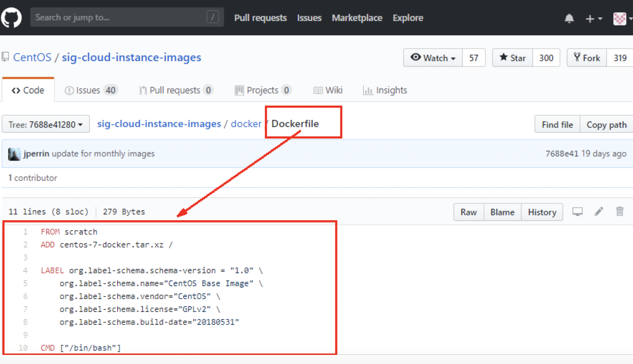
Task: Switch to the Code tab
Action: (x=28, y=90)
